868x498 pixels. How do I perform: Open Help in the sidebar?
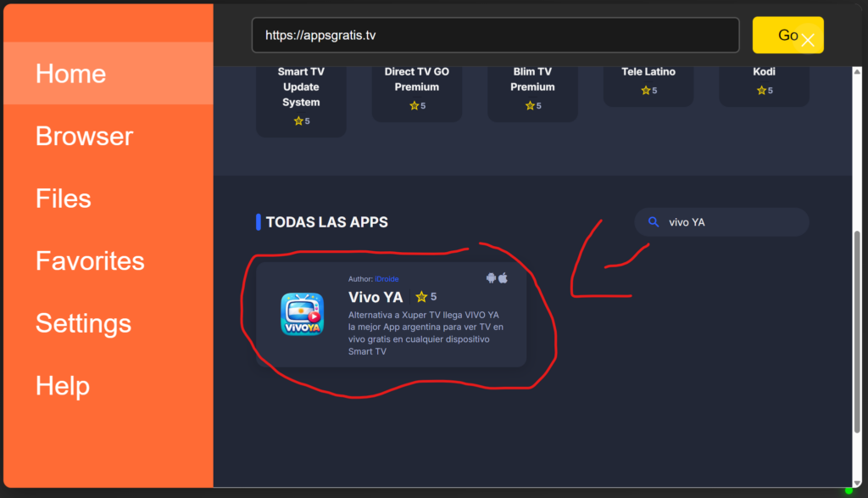tap(62, 386)
